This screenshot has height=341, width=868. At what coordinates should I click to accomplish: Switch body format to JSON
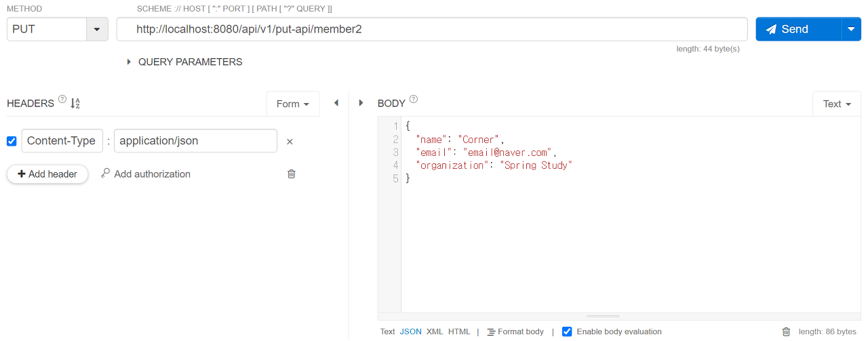point(411,332)
